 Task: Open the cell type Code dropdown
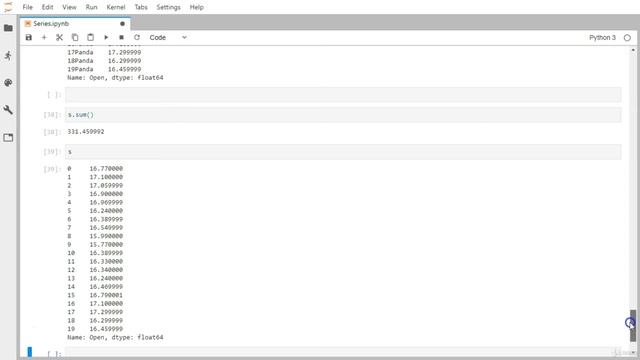[168, 38]
